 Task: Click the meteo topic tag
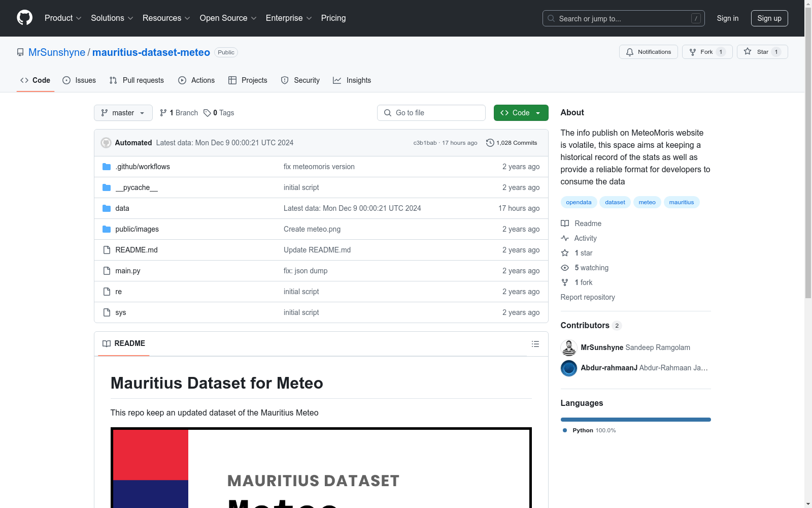647,202
